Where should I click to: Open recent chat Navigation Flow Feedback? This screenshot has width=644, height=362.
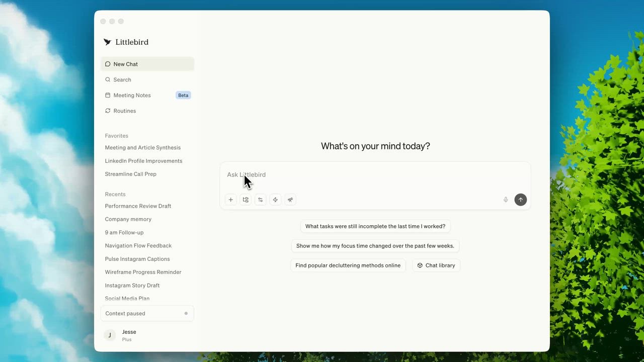(x=138, y=246)
